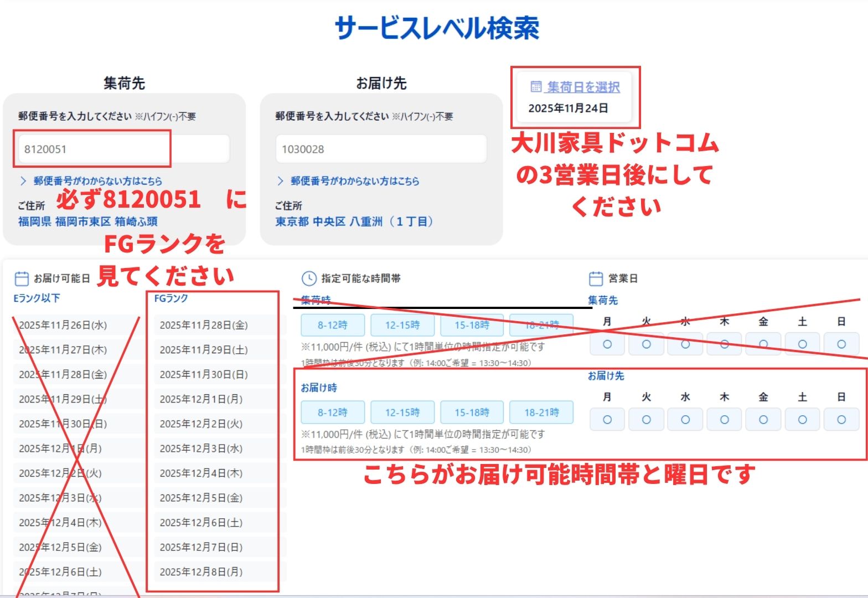The height and width of the screenshot is (598, 868).
Task: Toggle the 月 circle in お届け先 営業日
Action: point(607,420)
